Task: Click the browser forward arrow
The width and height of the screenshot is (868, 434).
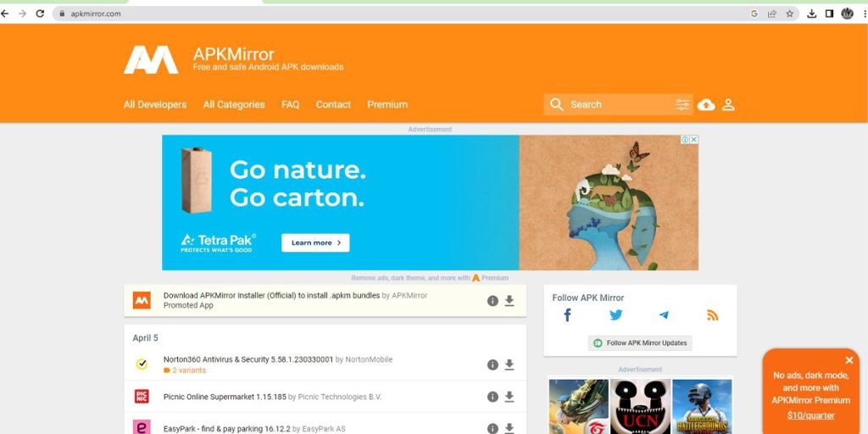Action: tap(22, 14)
